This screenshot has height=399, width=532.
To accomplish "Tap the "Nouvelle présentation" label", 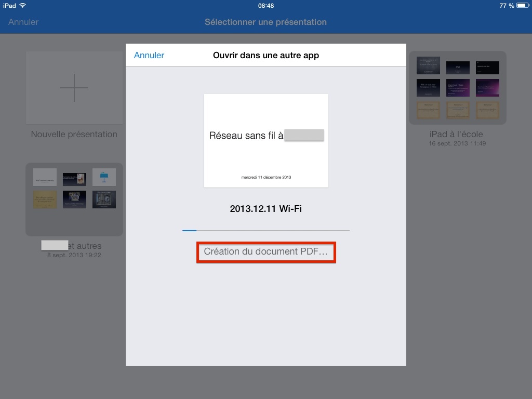I will click(74, 134).
